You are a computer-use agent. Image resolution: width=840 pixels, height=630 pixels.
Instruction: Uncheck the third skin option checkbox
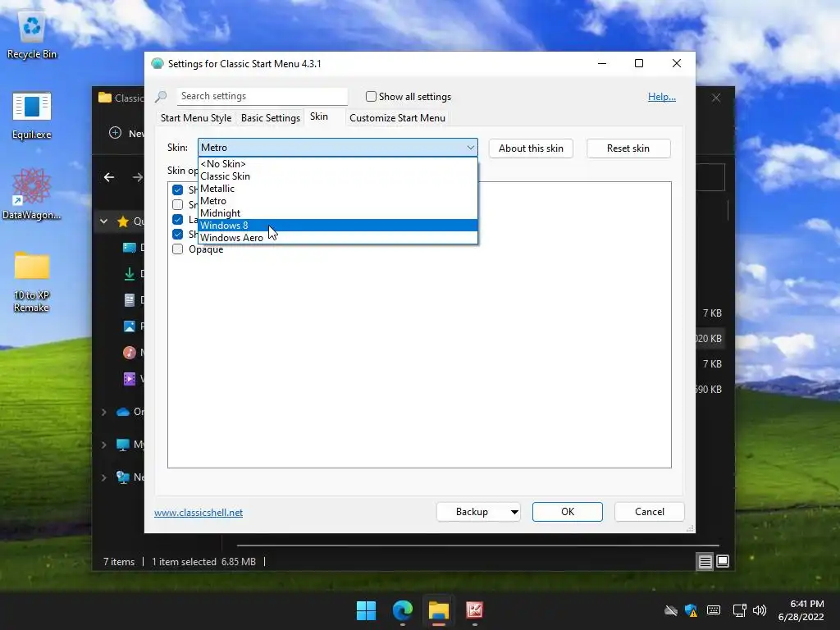(x=178, y=219)
